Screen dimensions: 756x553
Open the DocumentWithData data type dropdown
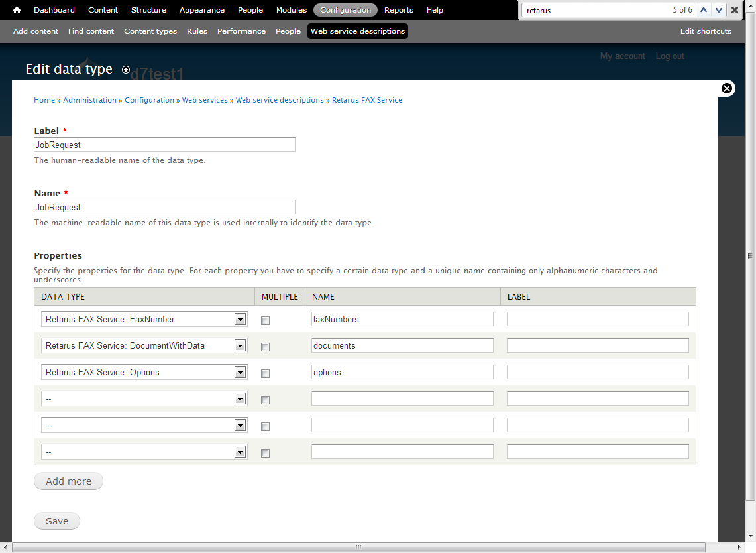pyautogui.click(x=144, y=345)
